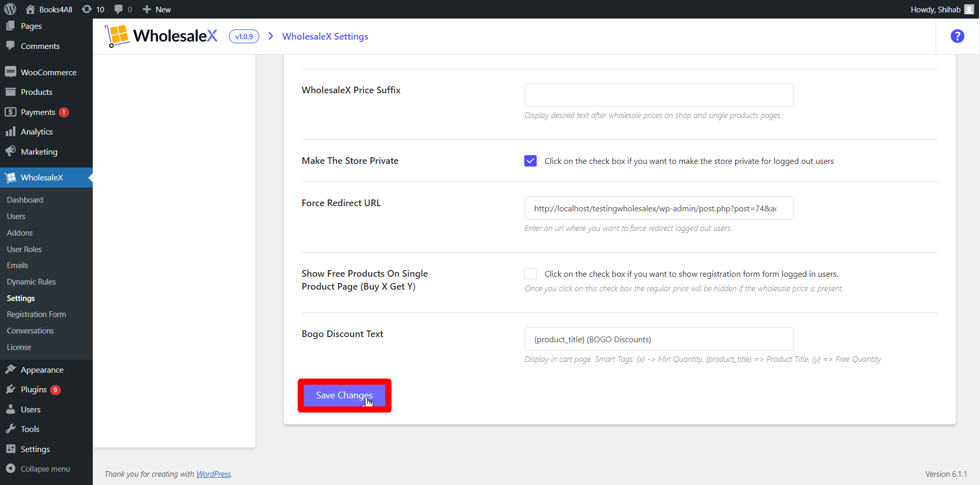Open the comments bubble icon in admin bar
980x485 pixels.
(119, 9)
